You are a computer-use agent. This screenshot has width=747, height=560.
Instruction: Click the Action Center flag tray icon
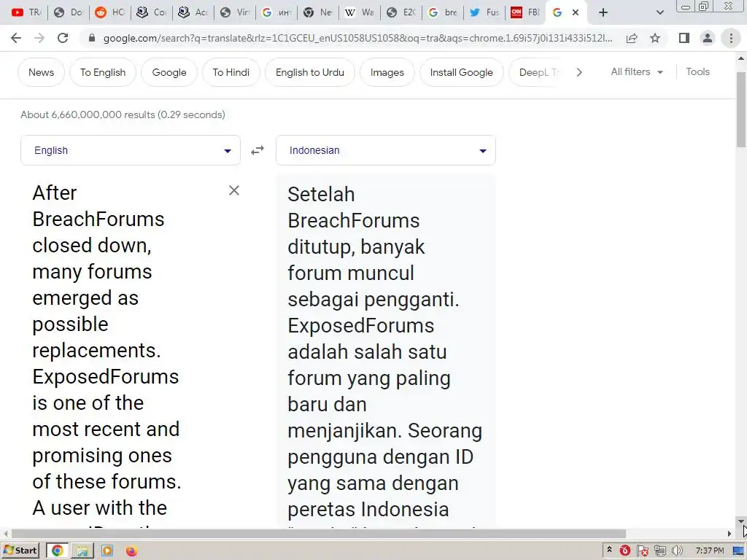coord(642,551)
